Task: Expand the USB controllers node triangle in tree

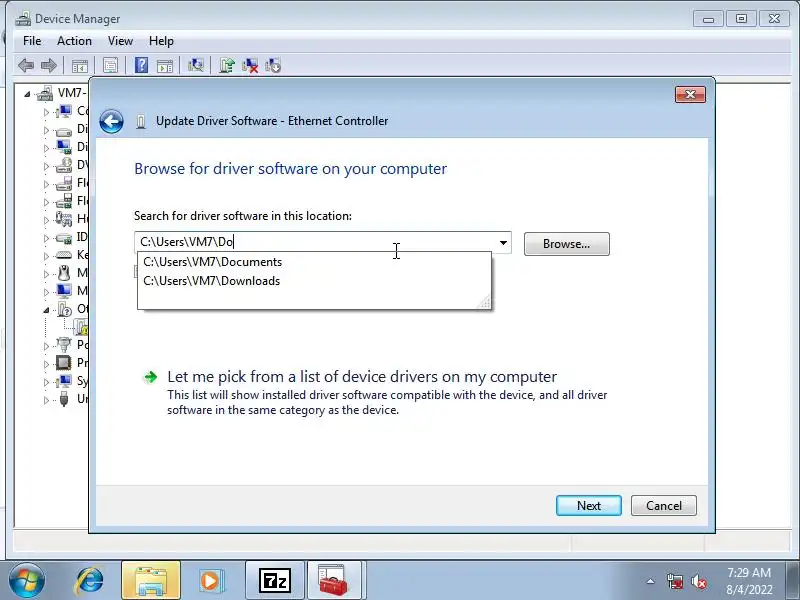Action: tap(46, 399)
